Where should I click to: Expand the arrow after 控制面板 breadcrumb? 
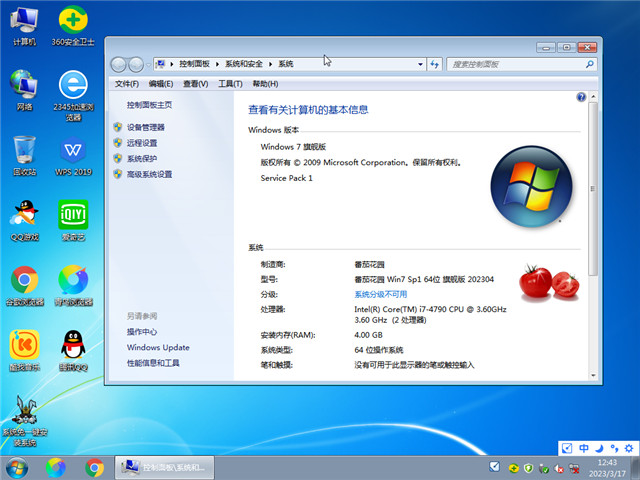(217, 64)
